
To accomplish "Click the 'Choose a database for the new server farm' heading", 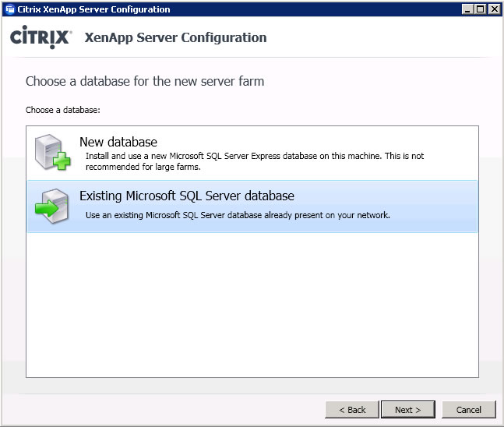I will tap(145, 81).
